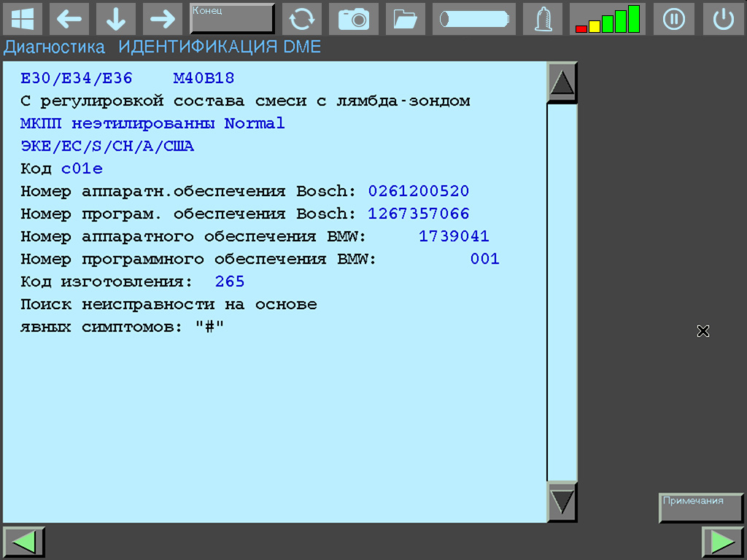The height and width of the screenshot is (560, 747).
Task: Check the battery voltage tube indicator icon
Action: [x=473, y=19]
